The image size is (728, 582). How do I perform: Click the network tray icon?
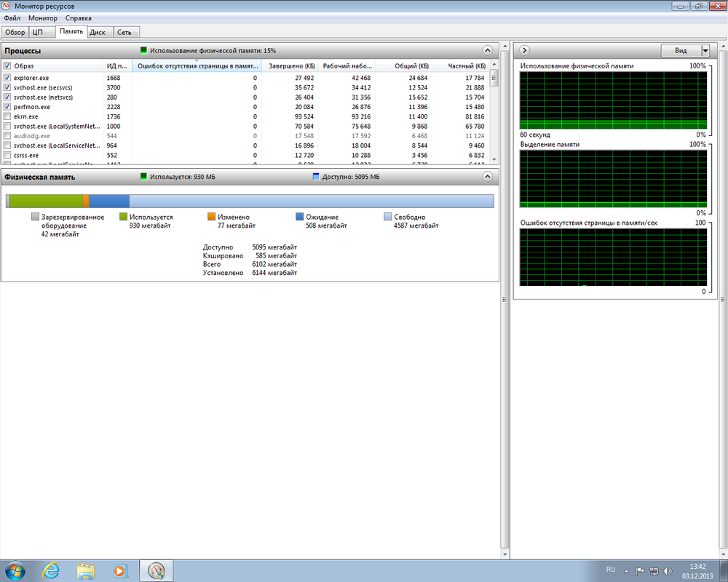pyautogui.click(x=654, y=571)
